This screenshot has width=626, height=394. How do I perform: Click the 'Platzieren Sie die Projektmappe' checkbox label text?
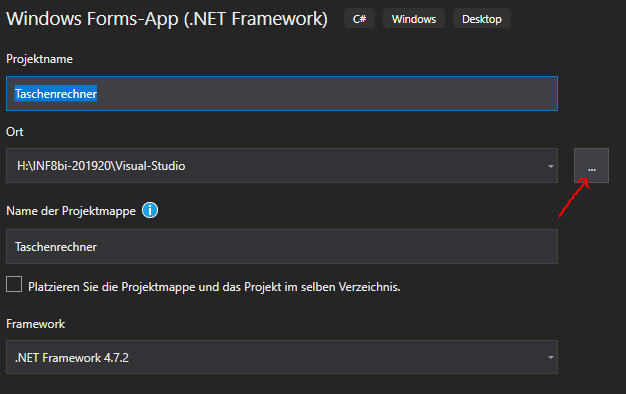click(x=214, y=287)
